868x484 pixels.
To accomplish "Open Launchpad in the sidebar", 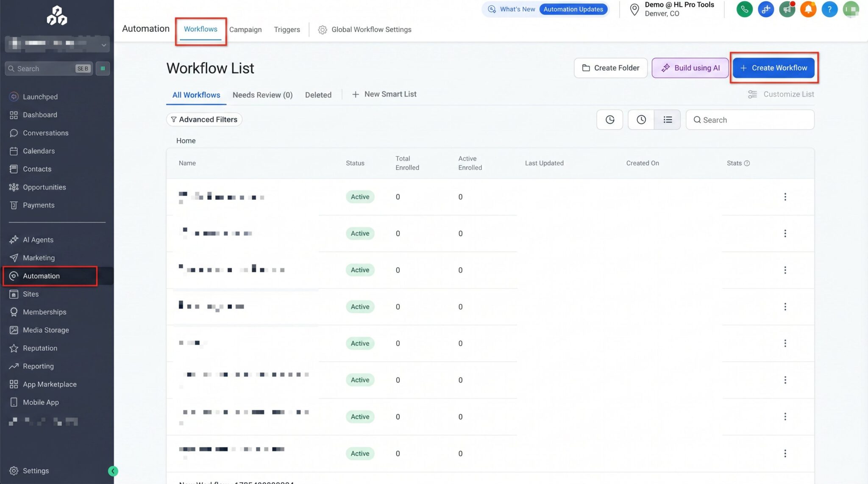I will 40,97.
